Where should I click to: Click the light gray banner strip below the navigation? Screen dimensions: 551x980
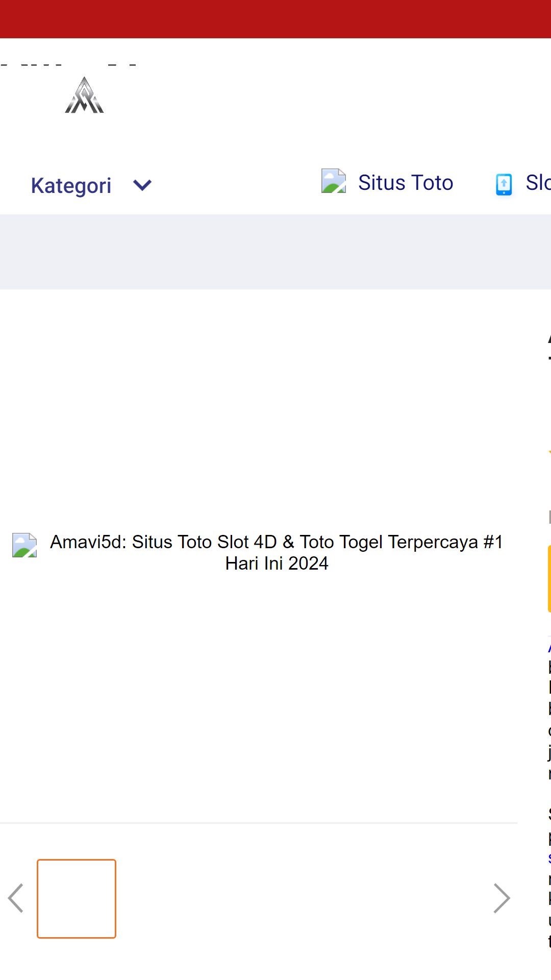275,252
